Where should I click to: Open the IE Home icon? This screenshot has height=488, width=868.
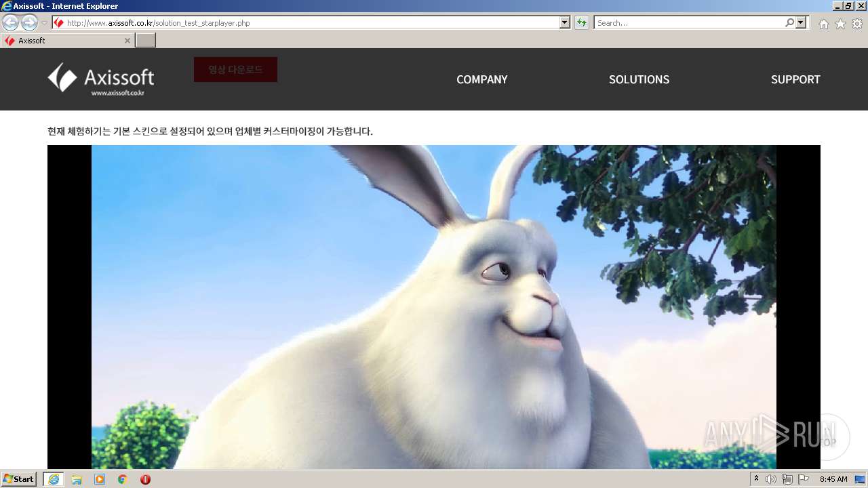point(823,24)
